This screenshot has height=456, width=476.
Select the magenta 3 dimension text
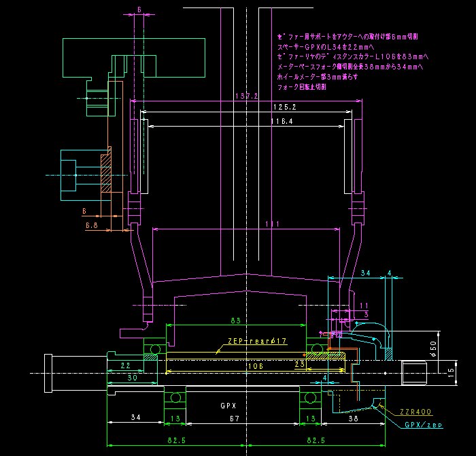(366, 314)
